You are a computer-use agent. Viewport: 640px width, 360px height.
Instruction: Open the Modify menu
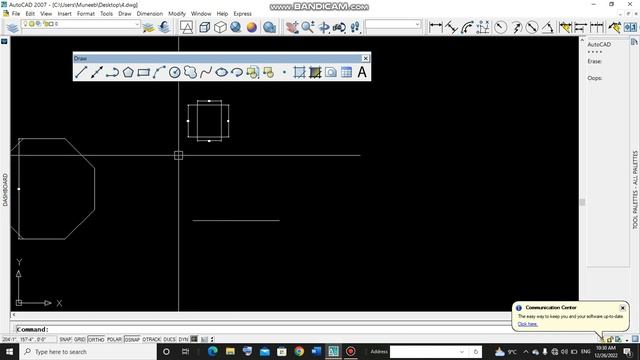(177, 13)
